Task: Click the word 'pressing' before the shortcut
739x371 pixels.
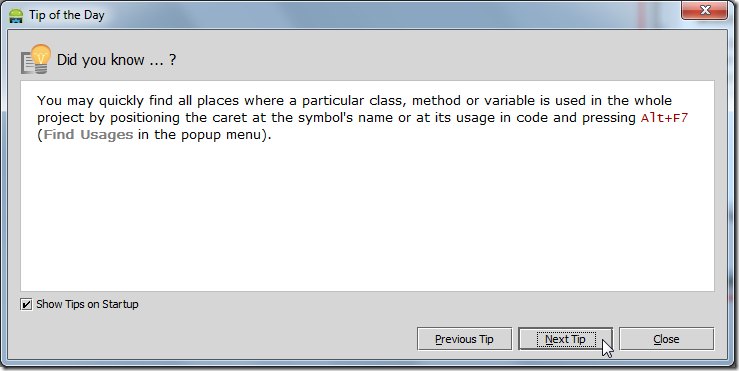Action: 609,118
